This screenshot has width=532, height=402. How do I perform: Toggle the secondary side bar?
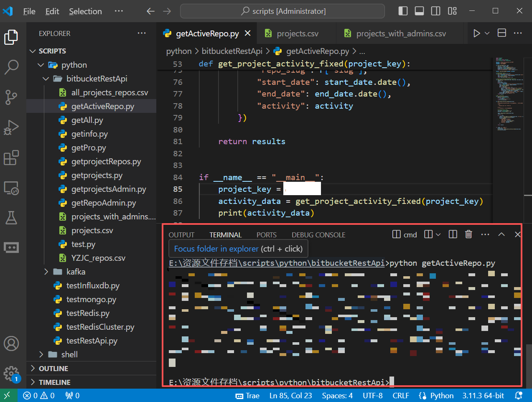[x=436, y=11]
